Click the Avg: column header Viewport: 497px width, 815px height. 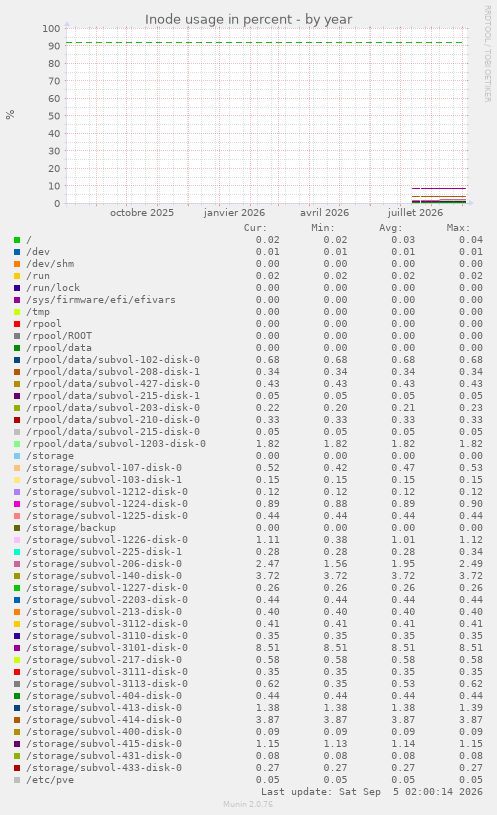[390, 228]
